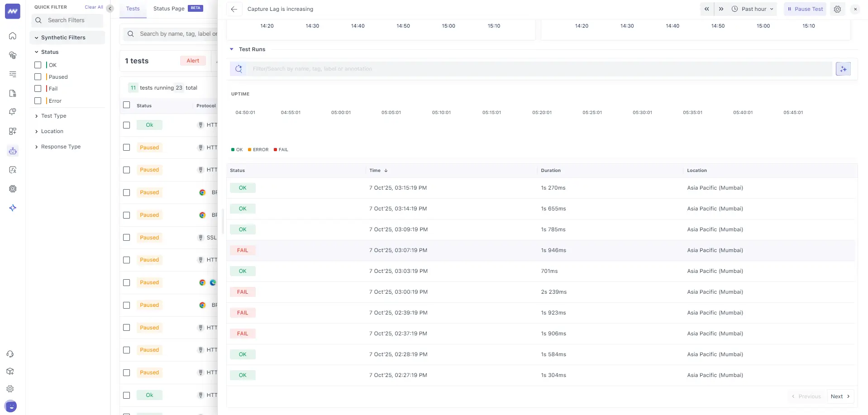868x415 pixels.
Task: Collapse the quick filter panel
Action: [110, 9]
